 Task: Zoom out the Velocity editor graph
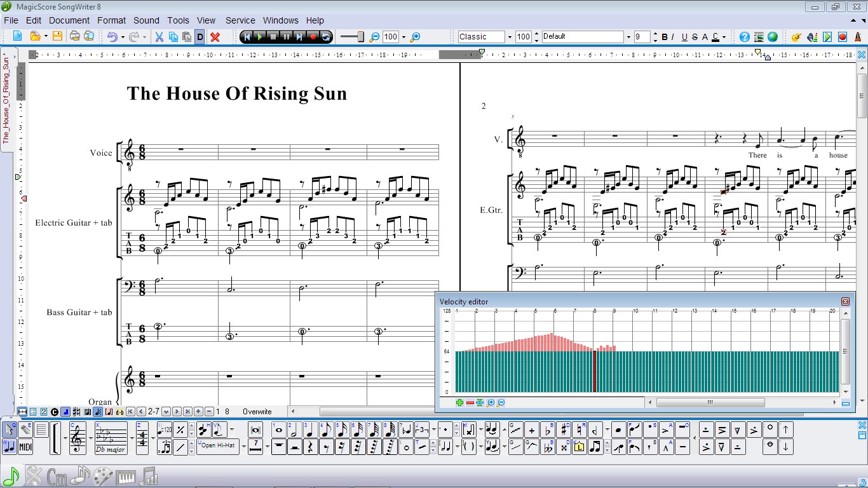pos(501,402)
